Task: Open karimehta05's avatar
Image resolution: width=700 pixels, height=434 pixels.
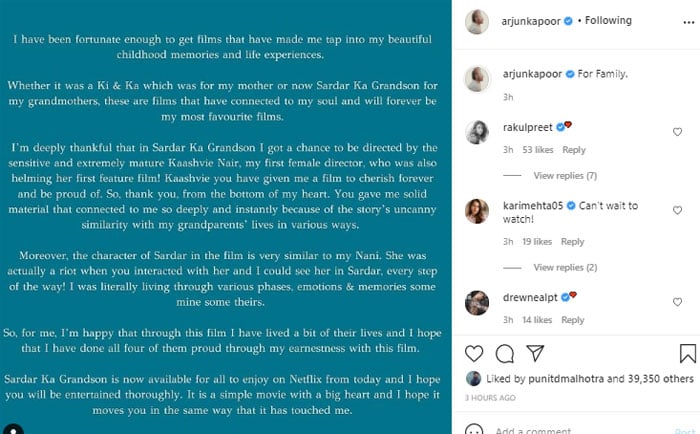Action: [x=476, y=212]
